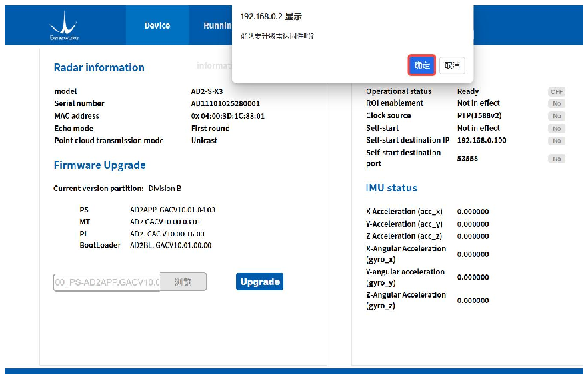Select the Radar information heading
Screen dimensions: 588x379
[99, 67]
